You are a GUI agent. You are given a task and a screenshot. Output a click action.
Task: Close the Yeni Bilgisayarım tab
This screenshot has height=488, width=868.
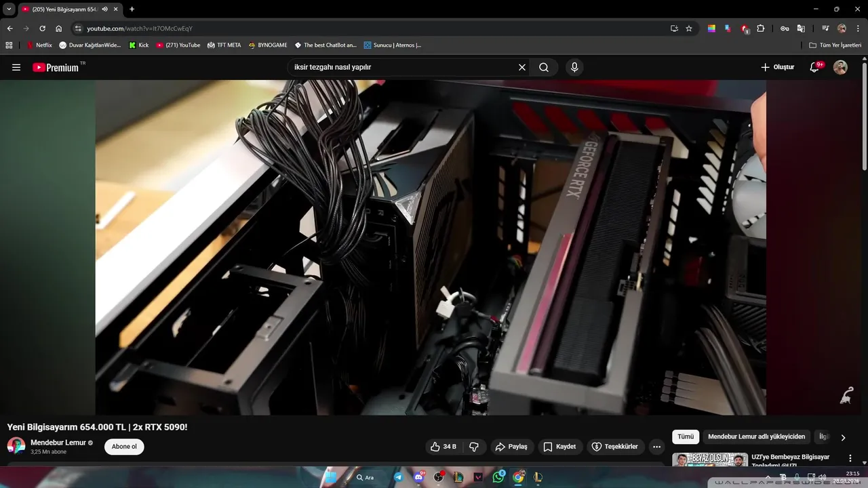click(x=117, y=9)
